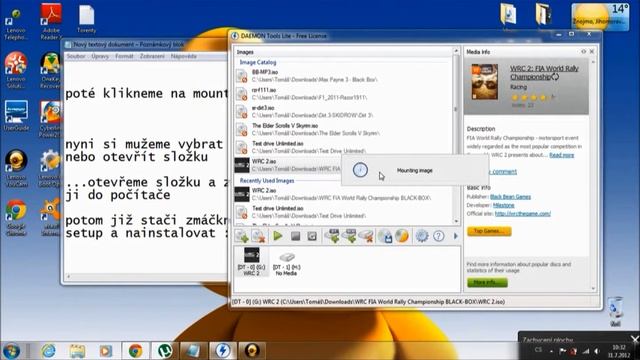Open WRC 2: FIA World Rally Championship title link
The width and height of the screenshot is (640, 360).
pos(544,73)
